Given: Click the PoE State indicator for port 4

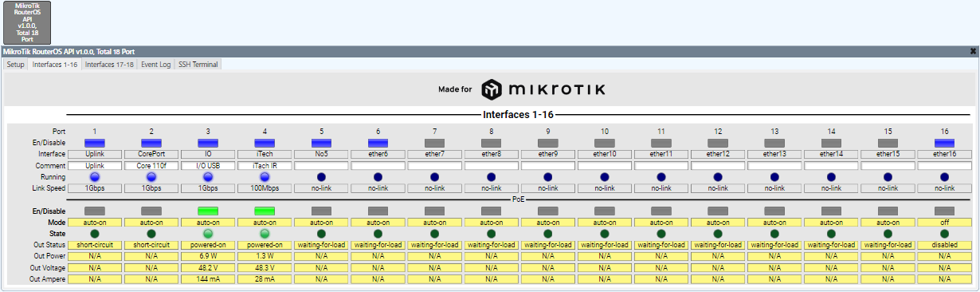Looking at the screenshot, I should [265, 233].
